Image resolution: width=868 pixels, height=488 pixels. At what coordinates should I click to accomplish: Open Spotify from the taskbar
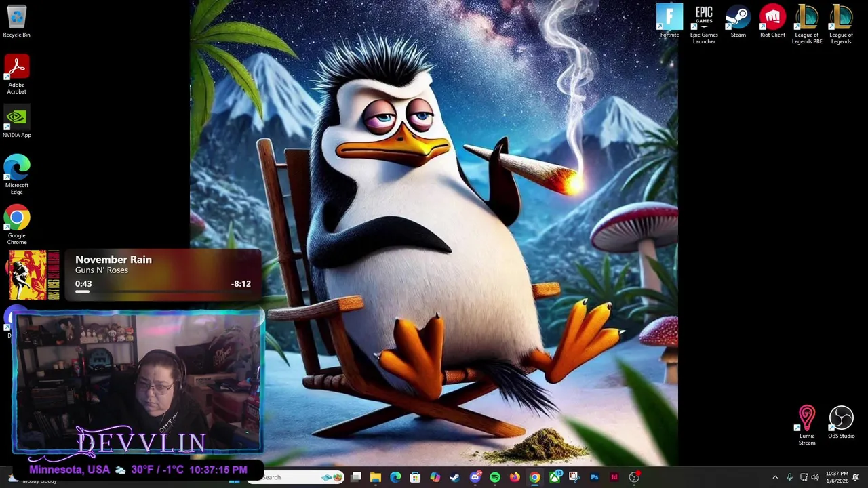pos(495,477)
